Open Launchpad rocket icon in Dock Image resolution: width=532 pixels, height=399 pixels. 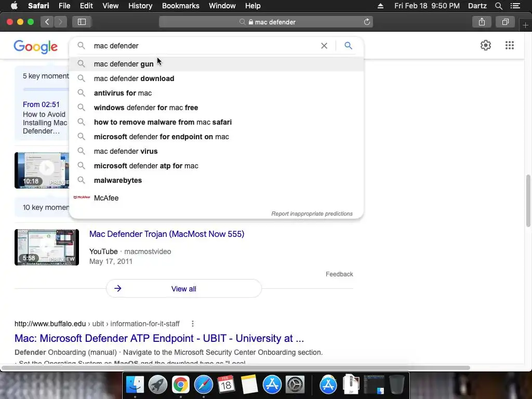[x=158, y=384]
